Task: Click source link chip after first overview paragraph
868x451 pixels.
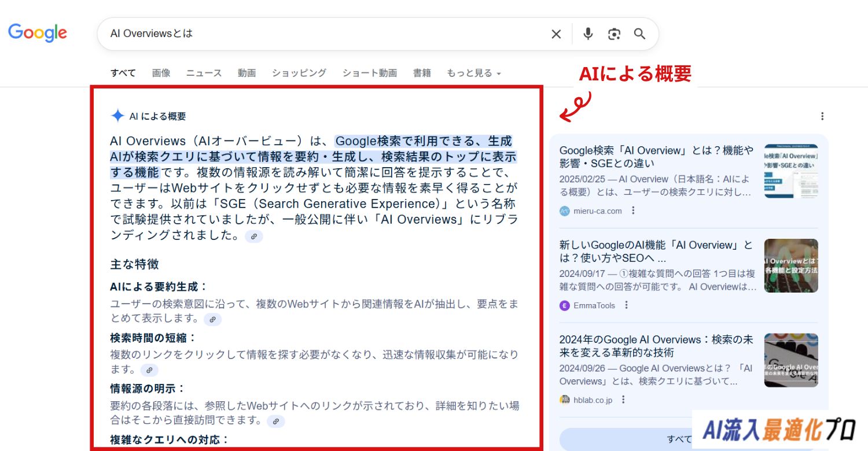Action: pyautogui.click(x=253, y=236)
